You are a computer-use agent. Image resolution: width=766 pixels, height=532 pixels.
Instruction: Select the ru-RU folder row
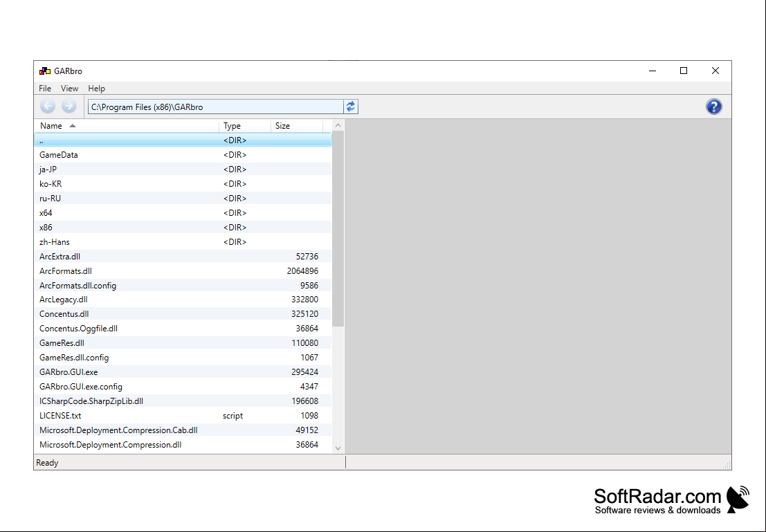click(x=183, y=199)
